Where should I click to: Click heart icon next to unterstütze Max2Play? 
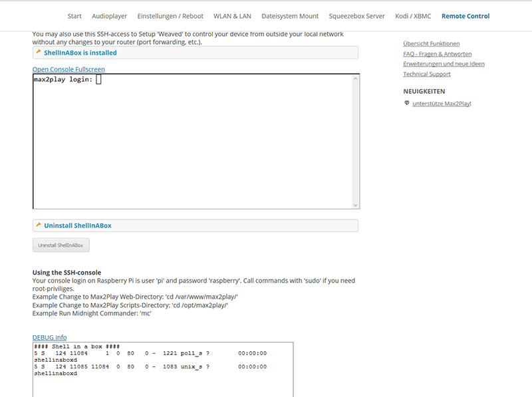(x=407, y=103)
